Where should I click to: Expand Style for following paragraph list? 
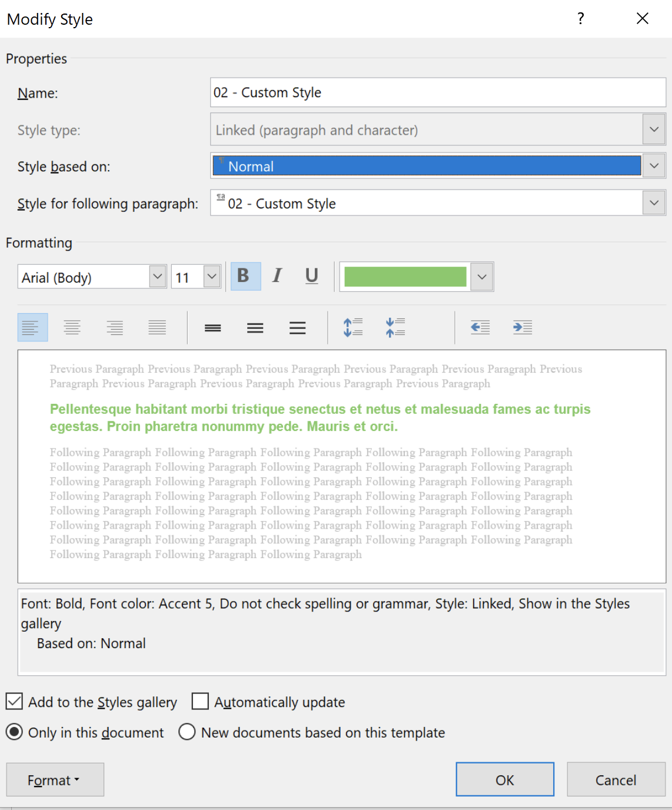654,203
